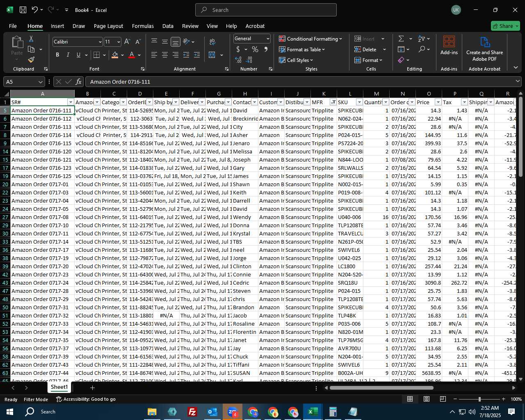Add a new sheet with plus icon

[93, 388]
